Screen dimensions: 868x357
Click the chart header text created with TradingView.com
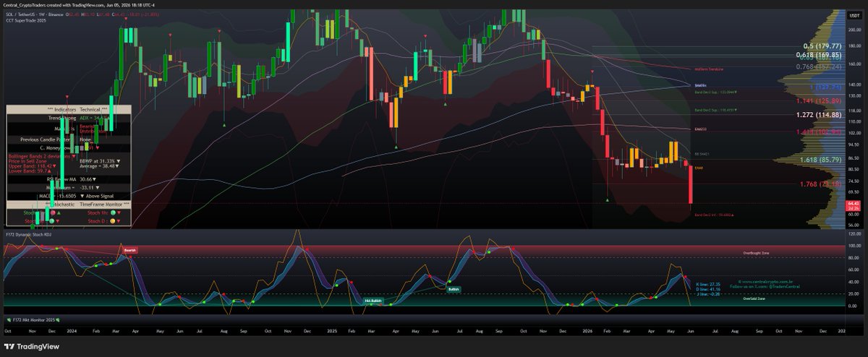pyautogui.click(x=80, y=4)
